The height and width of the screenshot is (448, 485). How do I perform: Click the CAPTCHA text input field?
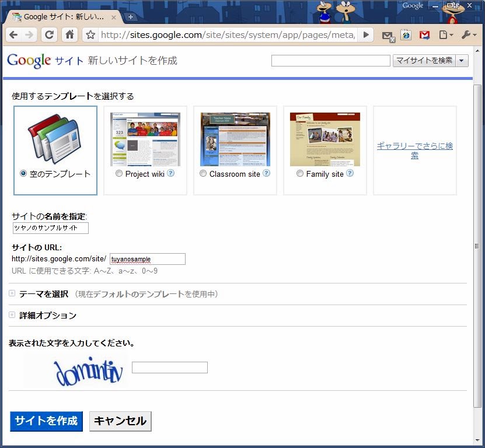169,367
